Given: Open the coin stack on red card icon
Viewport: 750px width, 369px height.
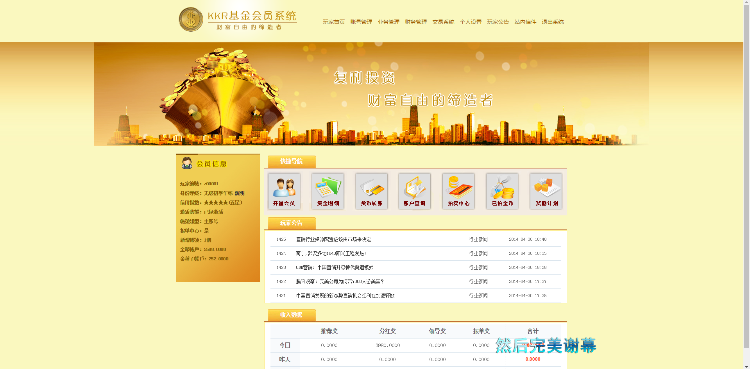Looking at the screenshot, I should (x=458, y=191).
